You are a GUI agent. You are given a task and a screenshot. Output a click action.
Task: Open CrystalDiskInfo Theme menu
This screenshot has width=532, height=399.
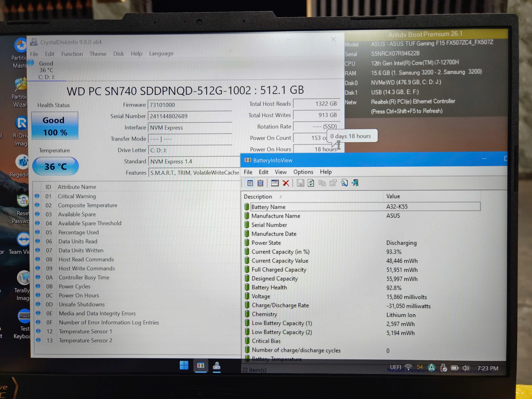click(x=98, y=54)
